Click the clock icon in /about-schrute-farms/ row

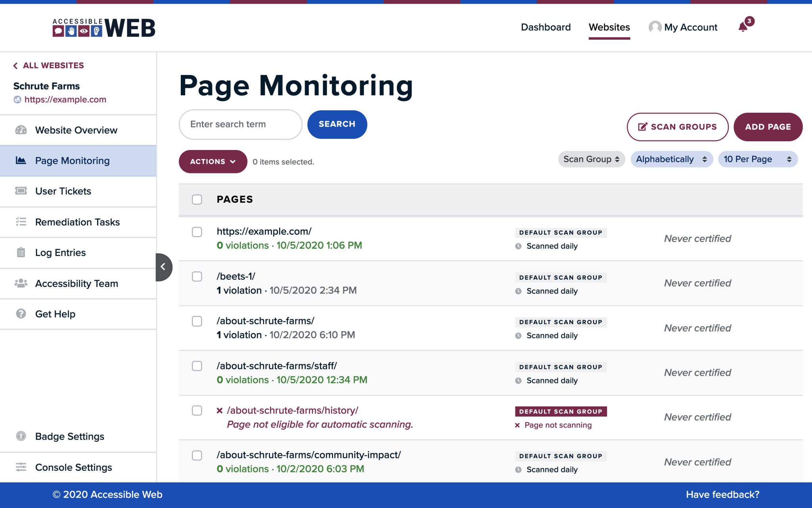(x=518, y=336)
